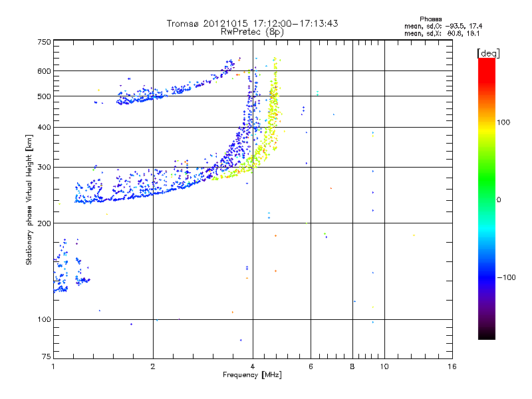Click the x-axis tick label '8'

(352, 366)
